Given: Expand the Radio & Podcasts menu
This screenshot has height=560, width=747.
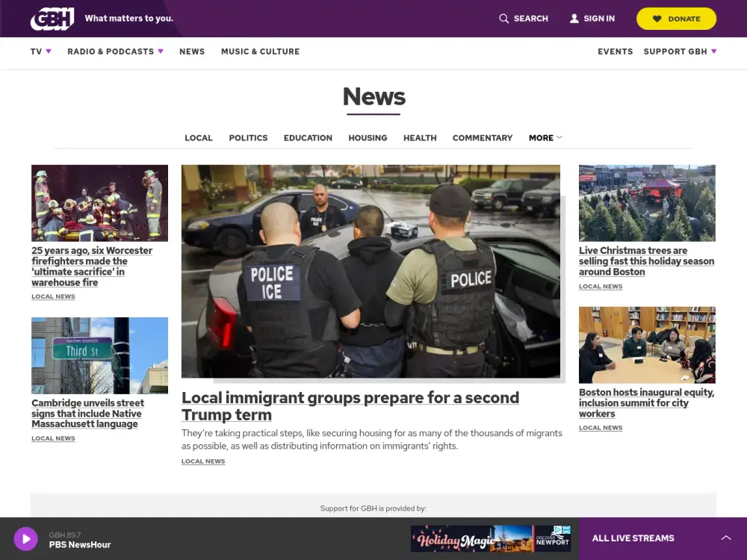Looking at the screenshot, I should [115, 52].
